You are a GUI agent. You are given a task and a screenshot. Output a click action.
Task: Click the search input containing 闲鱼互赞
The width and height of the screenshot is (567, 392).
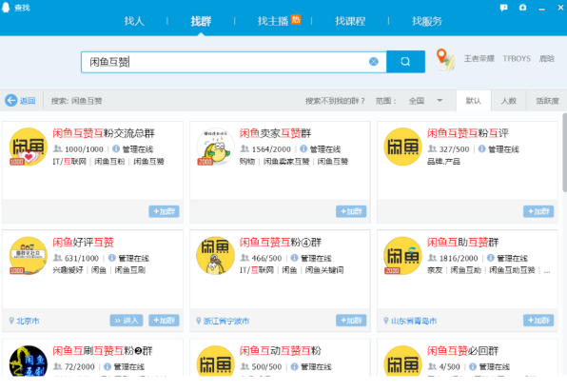tap(234, 62)
